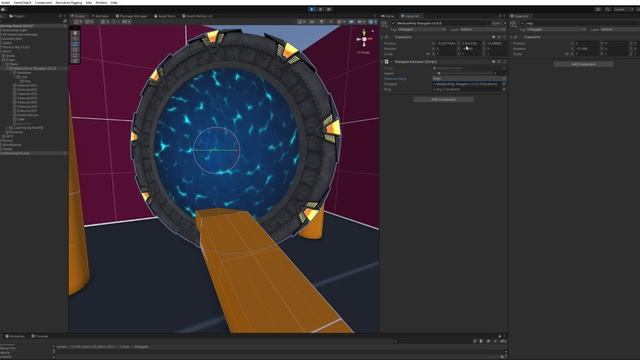640x360 pixels.
Task: Click the scene orientation gizmo
Action: pyautogui.click(x=364, y=39)
